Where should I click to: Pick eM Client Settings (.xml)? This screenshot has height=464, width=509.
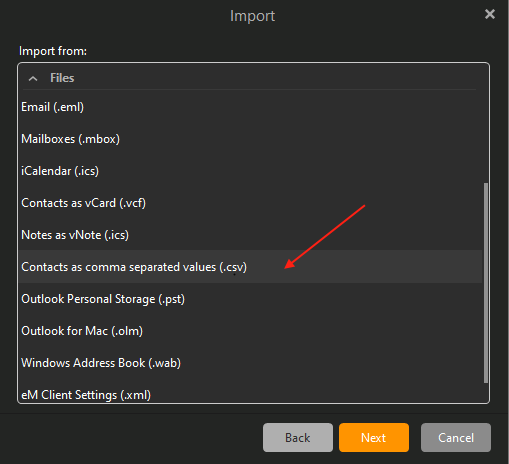click(250, 393)
